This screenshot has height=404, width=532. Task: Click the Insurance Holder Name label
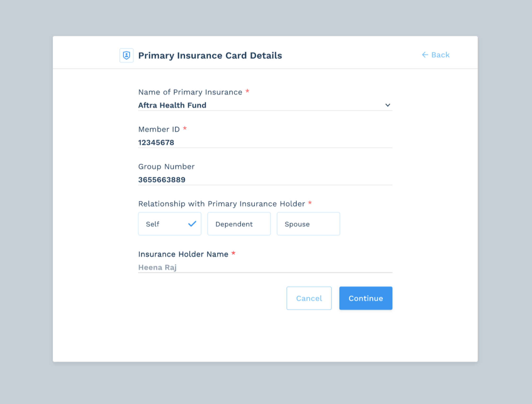[x=183, y=254]
